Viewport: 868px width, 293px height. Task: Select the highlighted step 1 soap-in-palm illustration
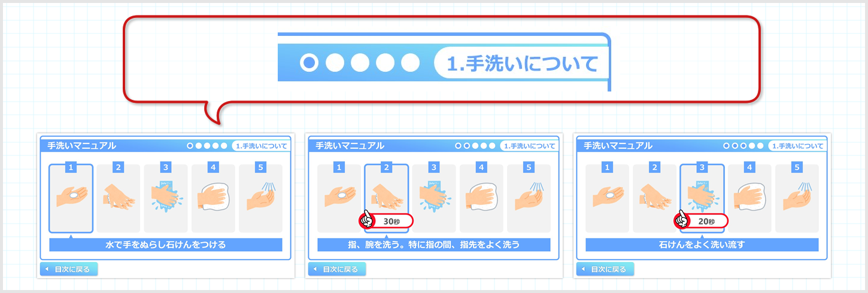tap(71, 198)
